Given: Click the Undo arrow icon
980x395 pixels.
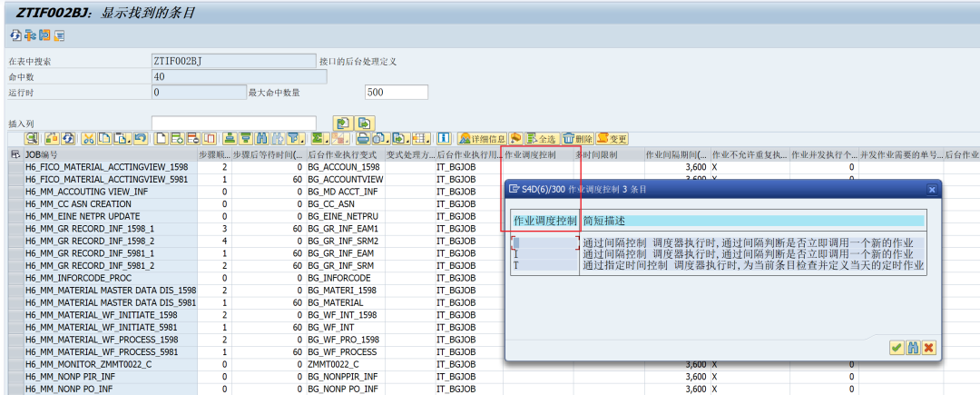Looking at the screenshot, I should pos(141,138).
